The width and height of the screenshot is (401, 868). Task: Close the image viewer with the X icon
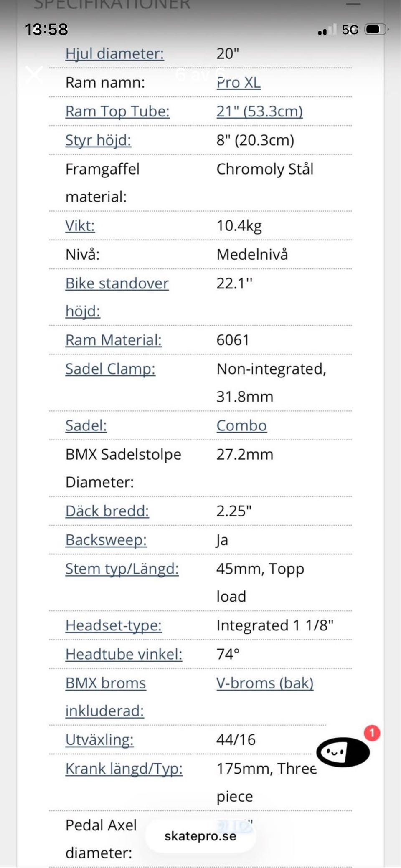point(34,74)
